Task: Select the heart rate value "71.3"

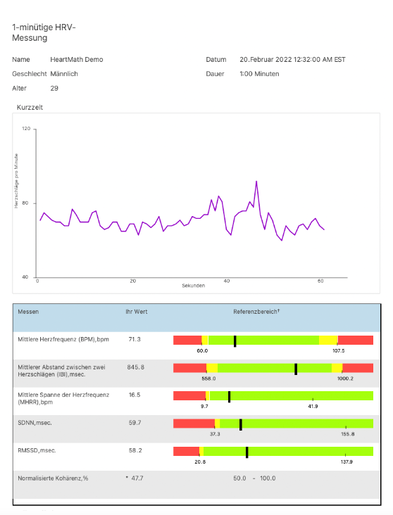Action: point(135,339)
